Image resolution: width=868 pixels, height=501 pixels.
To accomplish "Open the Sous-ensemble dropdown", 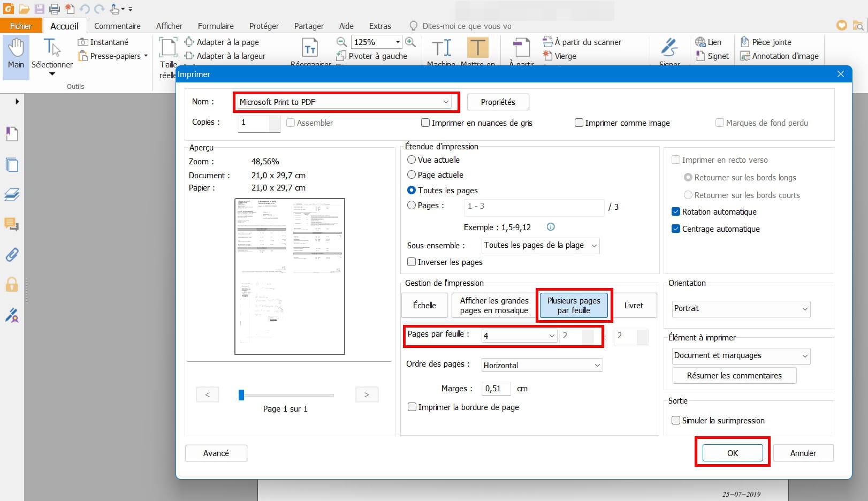I will (540, 245).
